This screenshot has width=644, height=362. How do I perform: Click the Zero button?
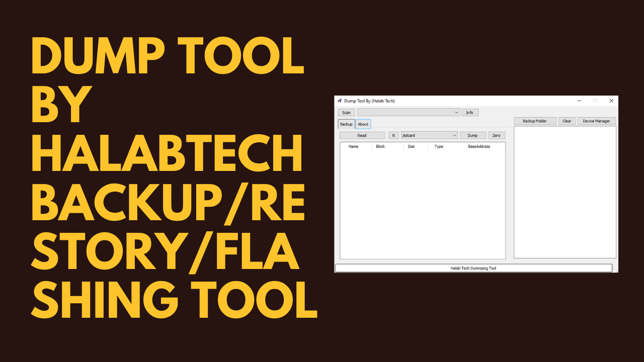(496, 135)
